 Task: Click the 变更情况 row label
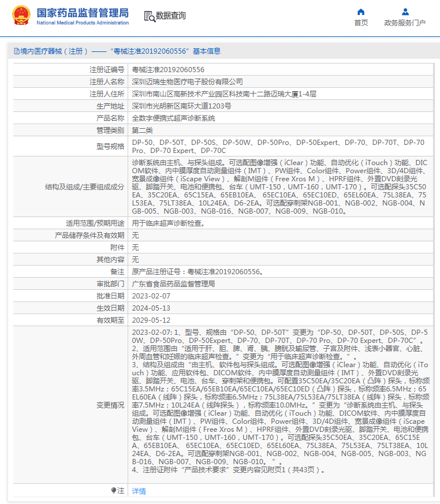click(110, 405)
